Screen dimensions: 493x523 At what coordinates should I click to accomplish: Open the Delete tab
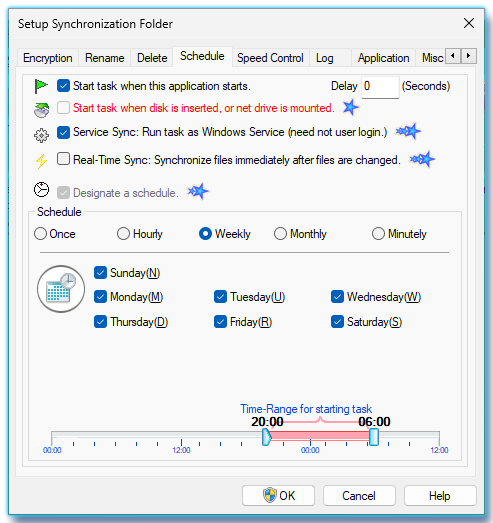[x=152, y=58]
